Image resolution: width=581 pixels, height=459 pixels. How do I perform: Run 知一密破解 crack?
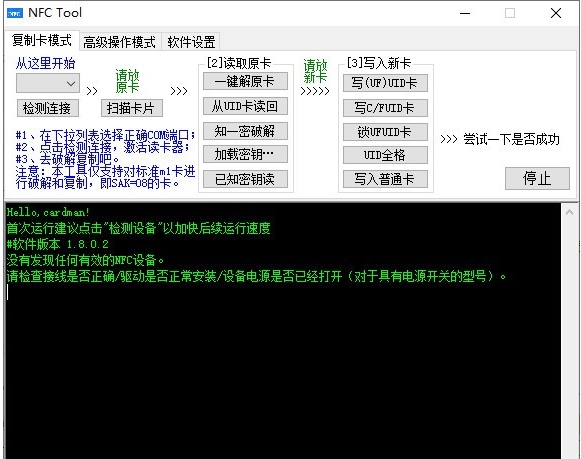pyautogui.click(x=245, y=131)
